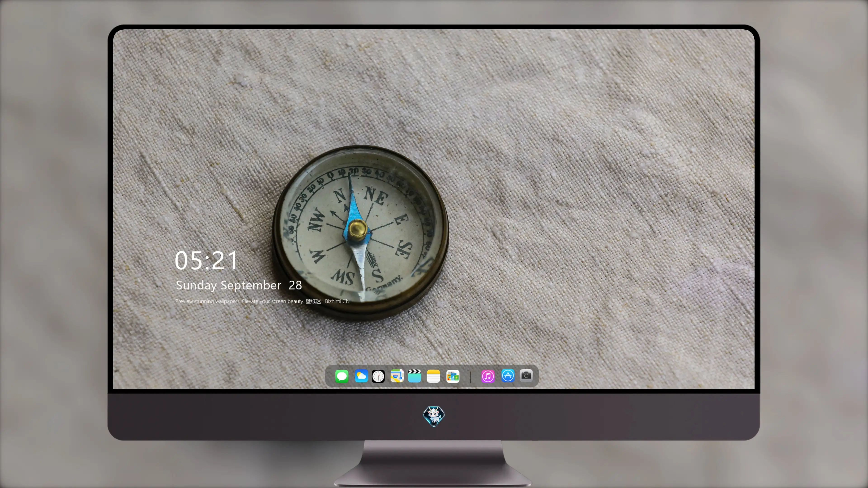
Task: Open the green Messages app in dock
Action: tap(342, 376)
